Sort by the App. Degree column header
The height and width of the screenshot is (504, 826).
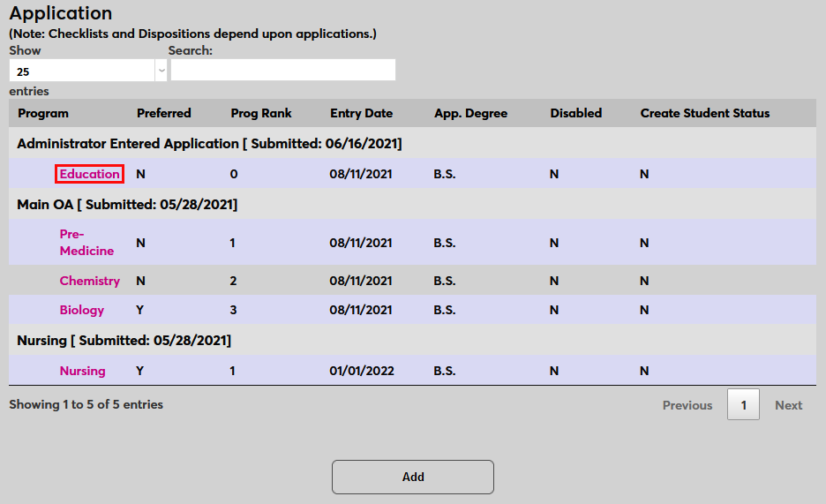(x=470, y=113)
